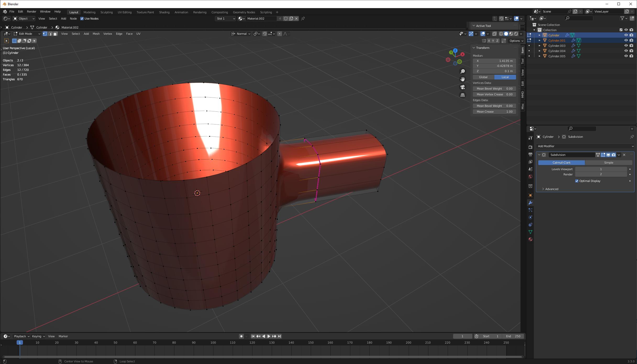Open the Render menu in top bar

[31, 12]
